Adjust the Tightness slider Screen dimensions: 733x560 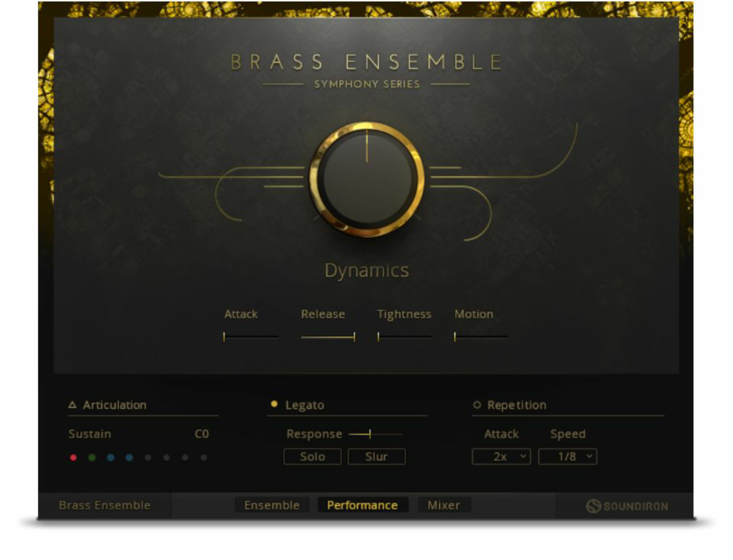click(x=405, y=336)
